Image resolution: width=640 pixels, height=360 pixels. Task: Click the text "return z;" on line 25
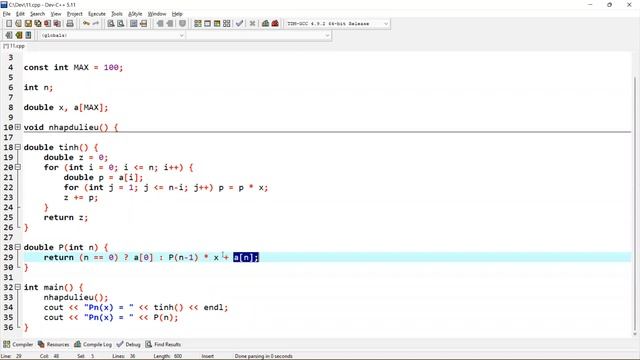point(66,218)
